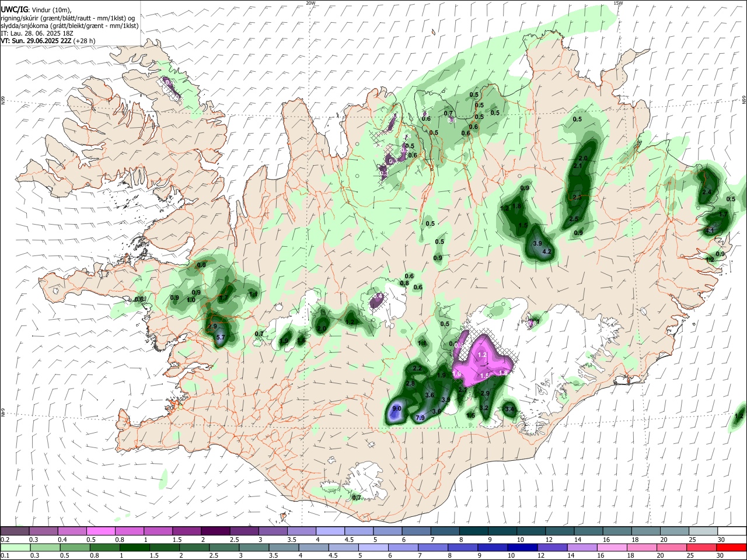Image resolution: width=747 pixels, height=560 pixels.
Task: Click the 4.2 precipitation value on the map
Action: tap(547, 251)
